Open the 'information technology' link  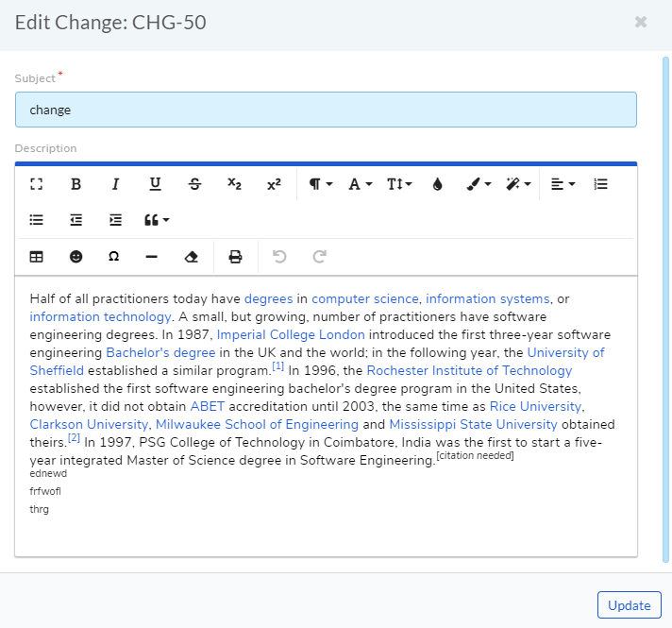coord(100,316)
